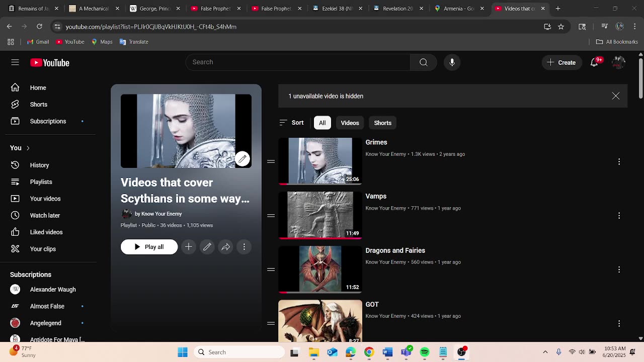This screenshot has height=362, width=644.
Task: Open All Bookmarks folder
Action: point(617,42)
